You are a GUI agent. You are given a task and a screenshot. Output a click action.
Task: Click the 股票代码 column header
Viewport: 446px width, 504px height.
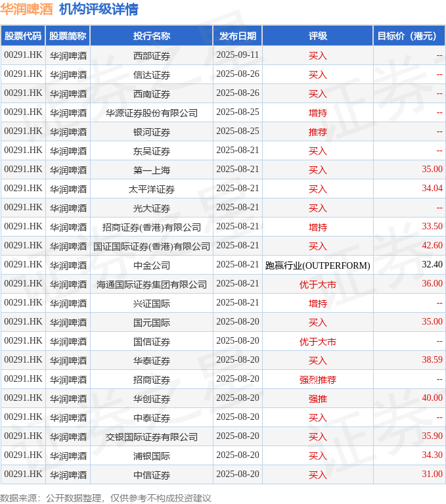tap(23, 35)
